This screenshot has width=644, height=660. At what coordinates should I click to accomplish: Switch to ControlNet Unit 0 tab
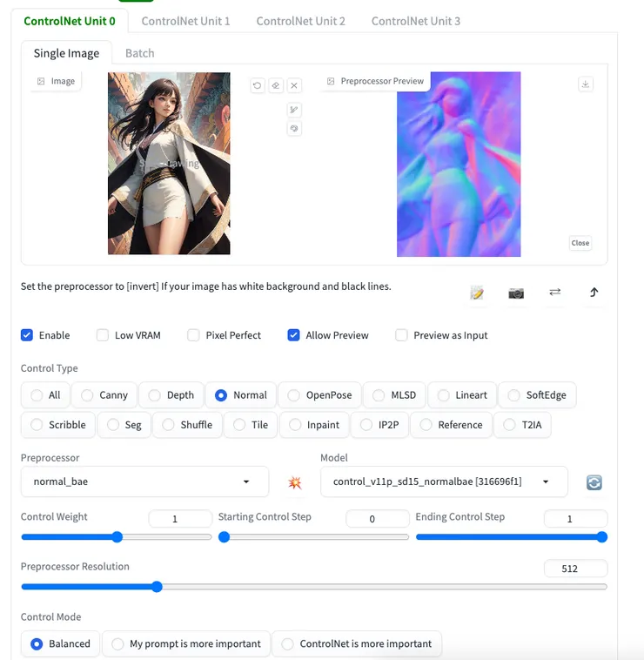pyautogui.click(x=70, y=21)
